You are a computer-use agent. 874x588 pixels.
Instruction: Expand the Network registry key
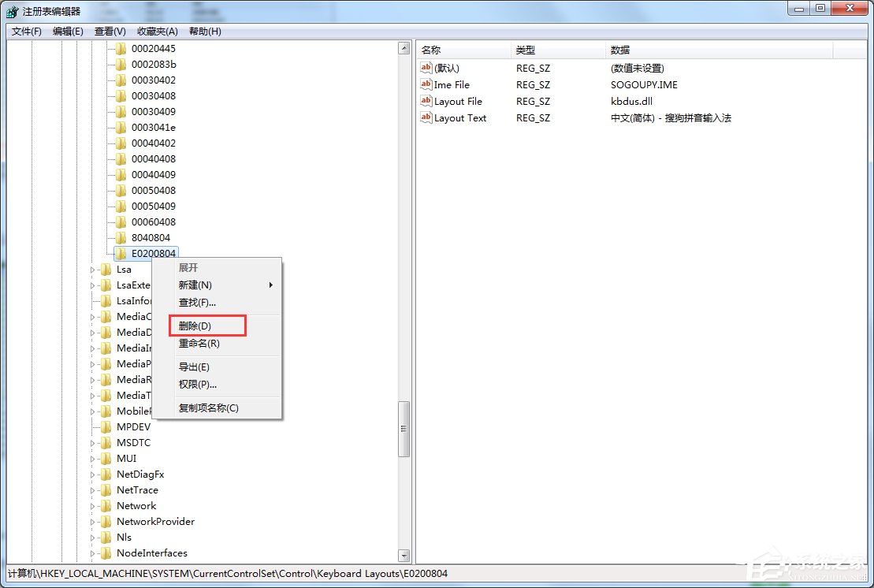(x=93, y=505)
